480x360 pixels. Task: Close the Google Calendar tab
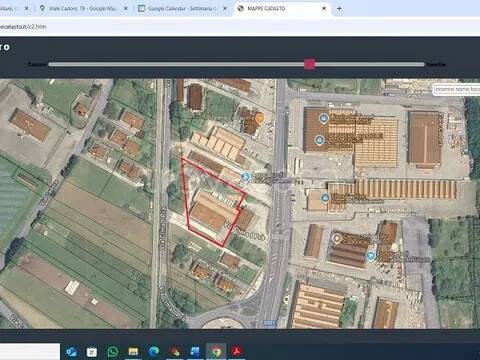(225, 9)
